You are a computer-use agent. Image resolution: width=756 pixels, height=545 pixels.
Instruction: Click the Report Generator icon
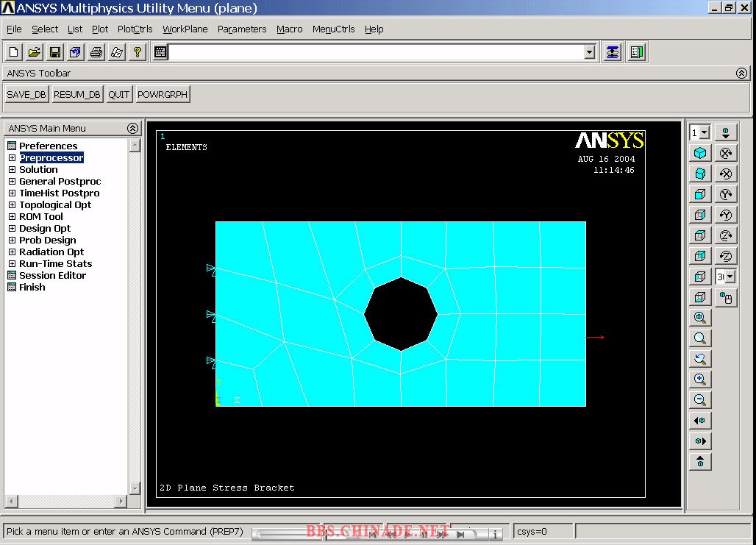pyautogui.click(x=117, y=52)
